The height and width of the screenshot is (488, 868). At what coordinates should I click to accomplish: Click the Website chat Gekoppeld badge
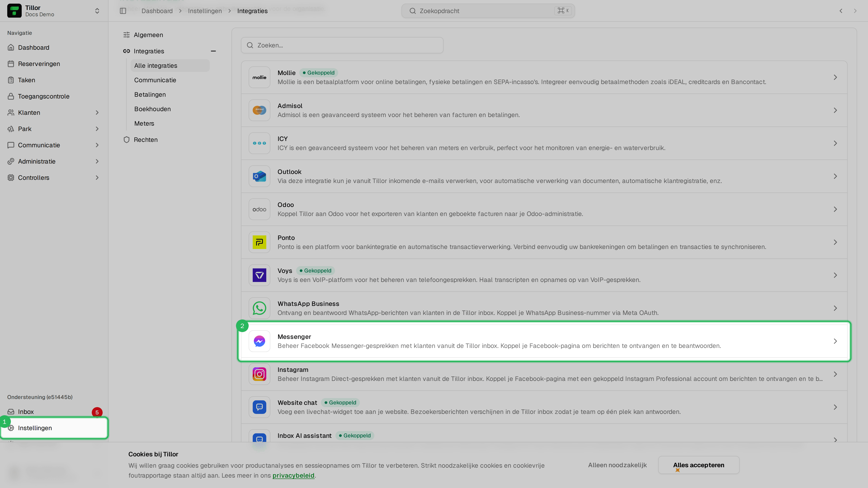340,402
